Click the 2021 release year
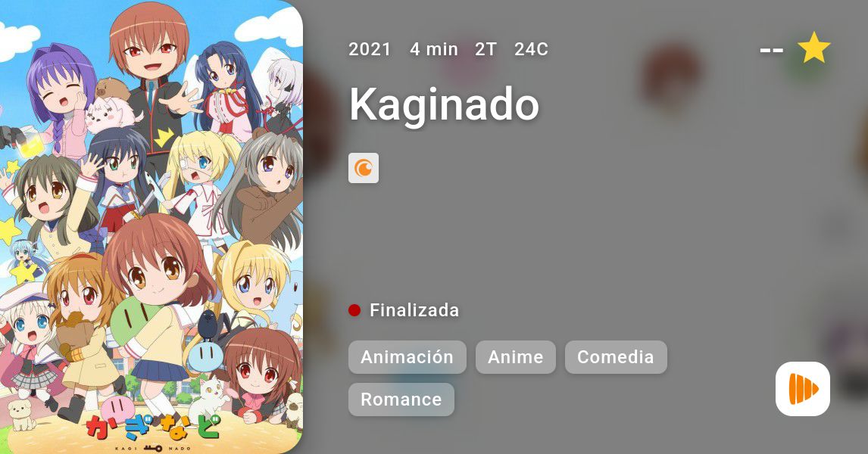Viewport: 868px width, 454px height. pos(370,49)
